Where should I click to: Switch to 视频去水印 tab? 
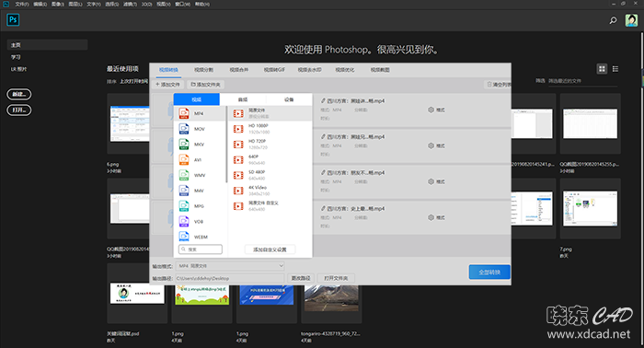(310, 70)
